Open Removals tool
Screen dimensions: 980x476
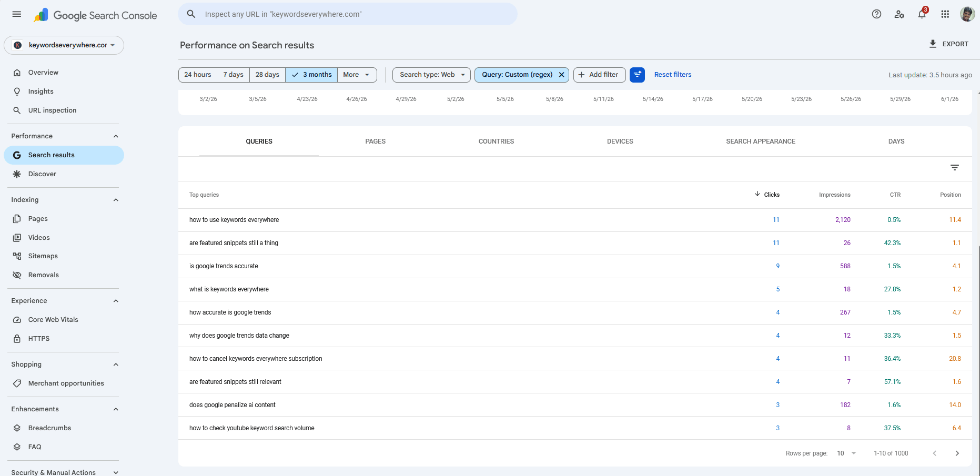pyautogui.click(x=64, y=275)
